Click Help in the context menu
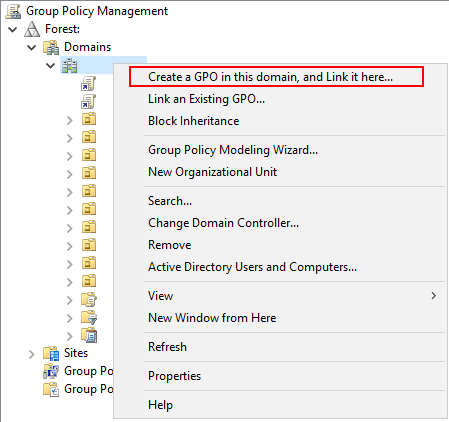 point(161,405)
